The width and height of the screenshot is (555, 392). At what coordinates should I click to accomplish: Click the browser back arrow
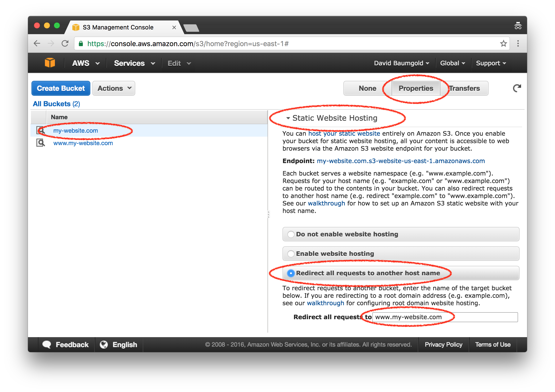click(x=37, y=44)
